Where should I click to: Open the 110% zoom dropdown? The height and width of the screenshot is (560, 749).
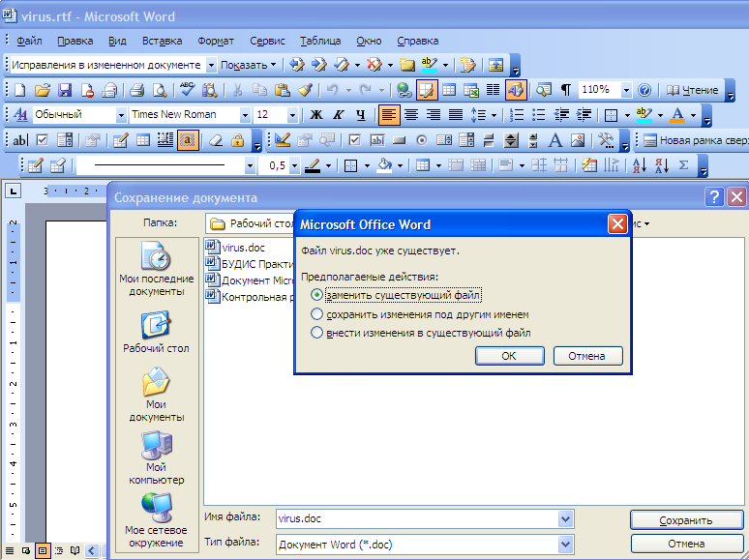tap(626, 90)
